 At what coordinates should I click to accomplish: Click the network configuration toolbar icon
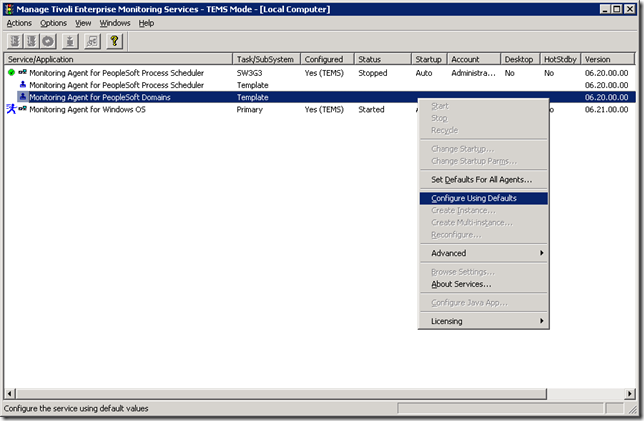tap(92, 41)
